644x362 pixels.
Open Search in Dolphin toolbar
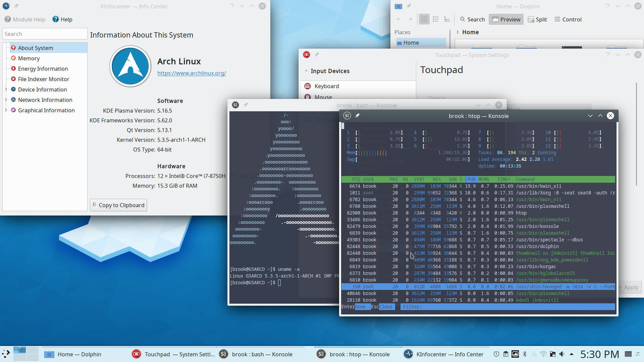coord(472,19)
